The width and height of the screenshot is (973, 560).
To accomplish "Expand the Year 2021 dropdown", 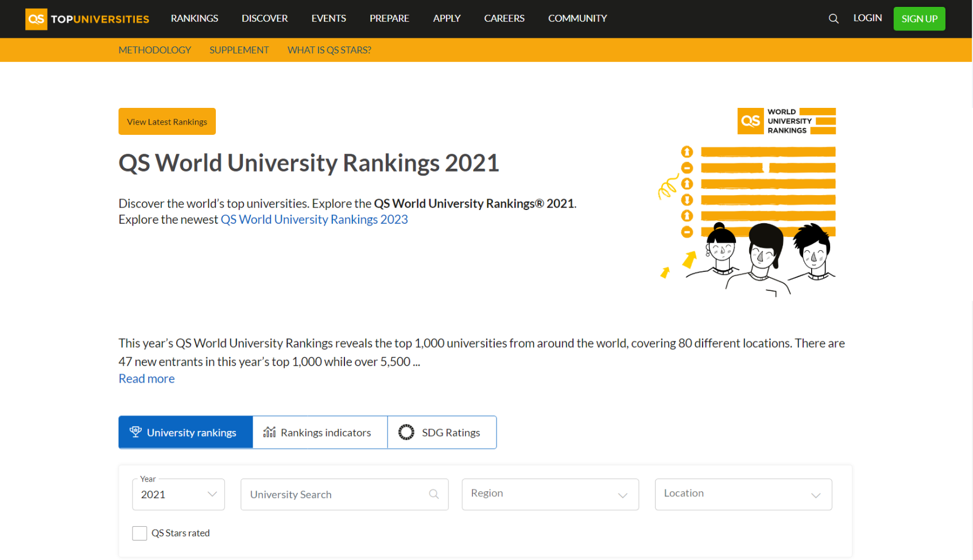I will 179,495.
